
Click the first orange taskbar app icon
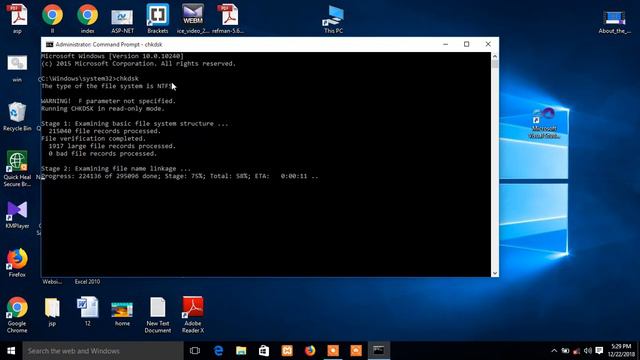click(333, 351)
